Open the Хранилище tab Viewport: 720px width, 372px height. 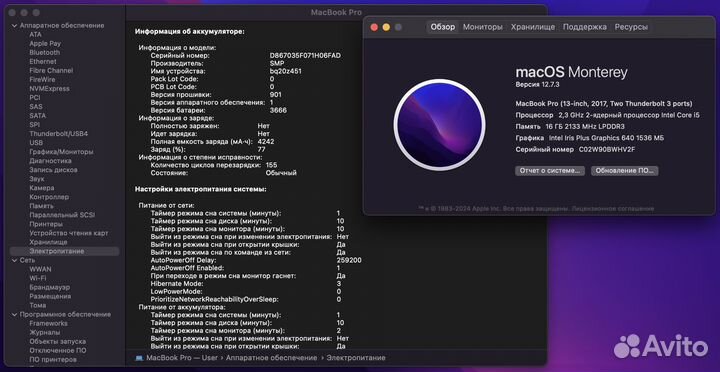click(x=533, y=27)
